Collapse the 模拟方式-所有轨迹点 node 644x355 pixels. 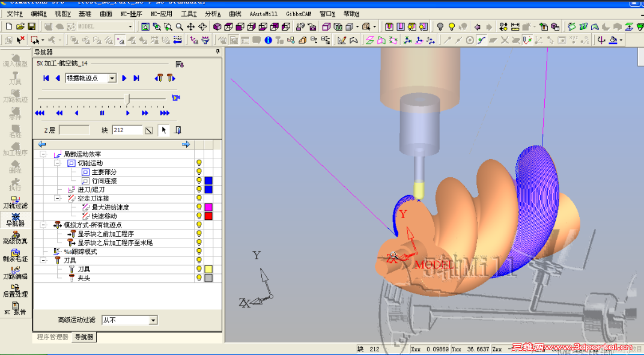point(43,225)
